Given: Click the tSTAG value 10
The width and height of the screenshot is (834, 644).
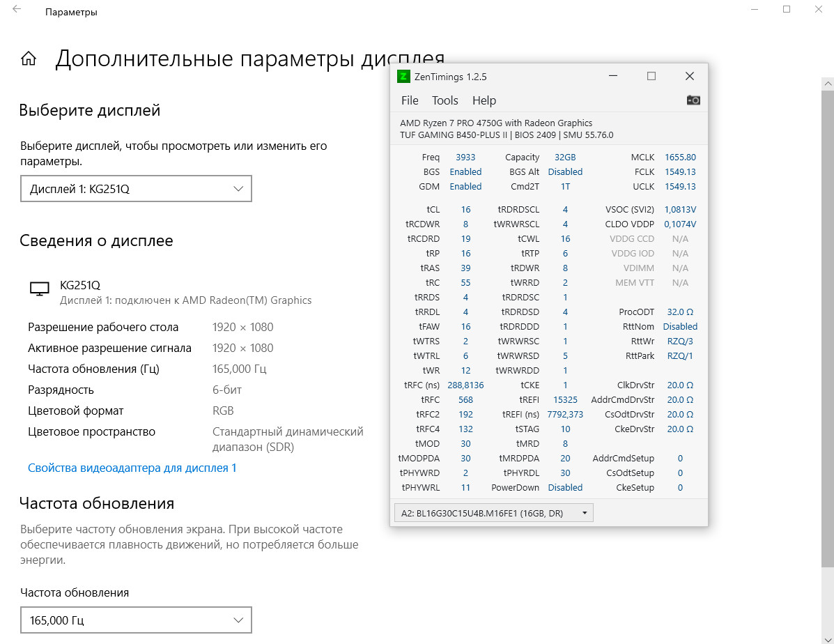Looking at the screenshot, I should 565,429.
